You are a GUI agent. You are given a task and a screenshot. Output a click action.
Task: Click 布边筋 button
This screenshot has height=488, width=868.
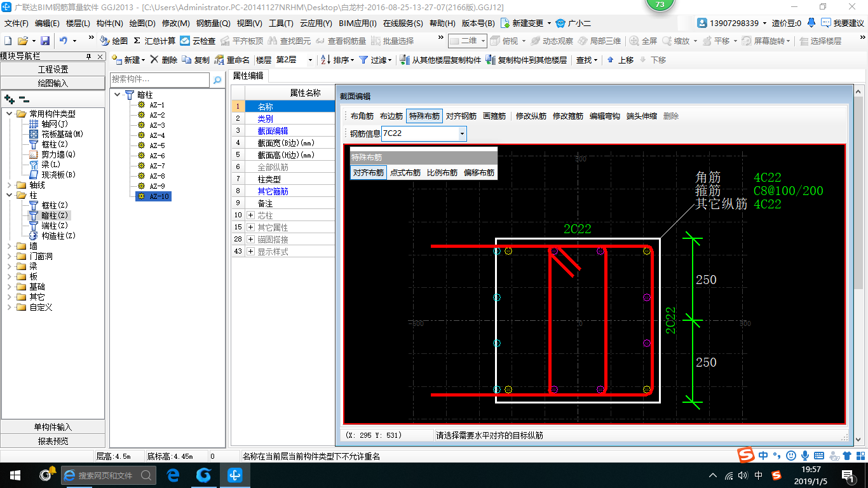click(391, 116)
